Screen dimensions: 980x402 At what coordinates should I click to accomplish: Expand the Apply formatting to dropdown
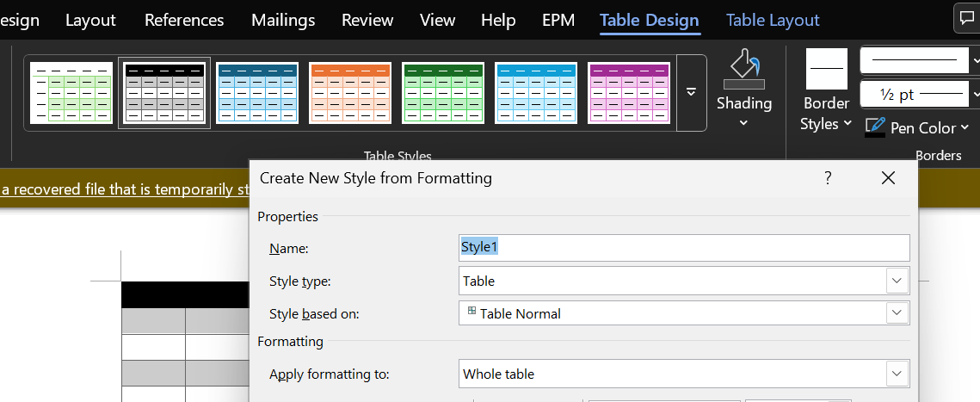click(x=897, y=374)
